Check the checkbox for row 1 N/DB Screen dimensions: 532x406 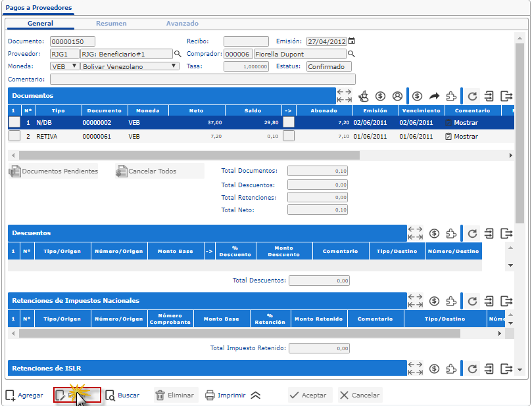14,122
